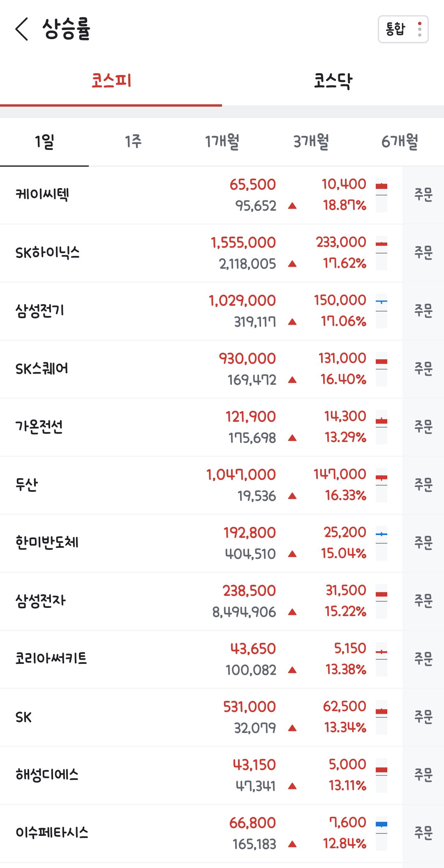
Task: Select the 6개월 period tab
Action: (400, 142)
